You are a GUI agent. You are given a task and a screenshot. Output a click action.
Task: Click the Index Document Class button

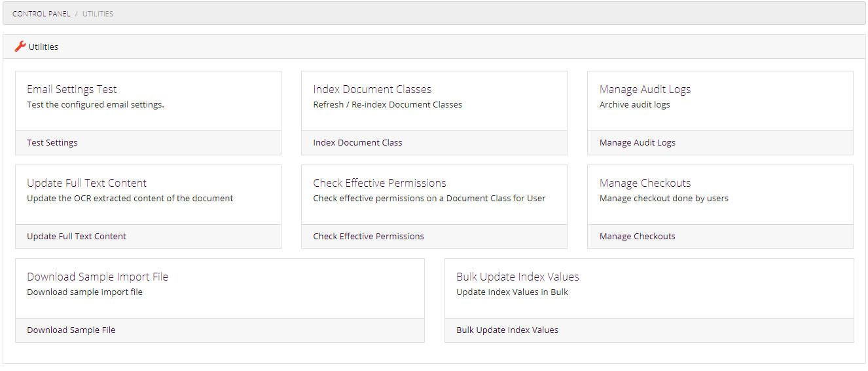357,143
